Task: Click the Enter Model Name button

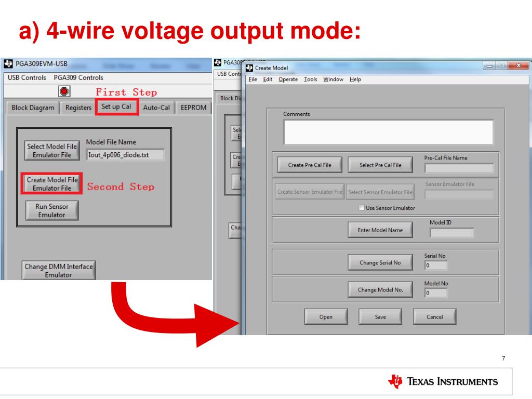Action: pos(380,230)
